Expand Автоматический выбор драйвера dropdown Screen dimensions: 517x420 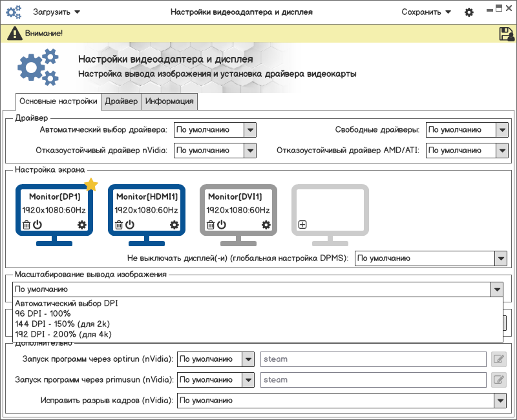click(250, 130)
